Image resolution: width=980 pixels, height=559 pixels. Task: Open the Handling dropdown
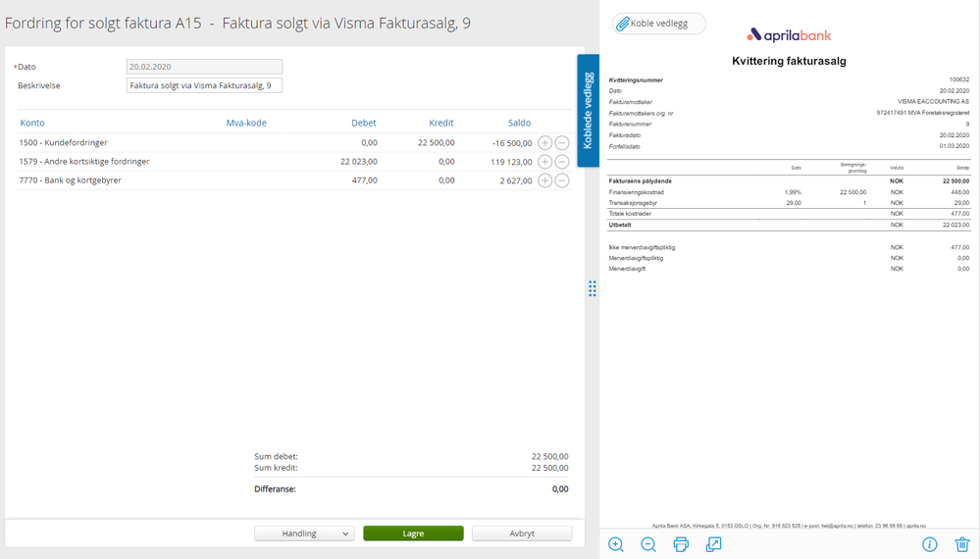point(304,534)
